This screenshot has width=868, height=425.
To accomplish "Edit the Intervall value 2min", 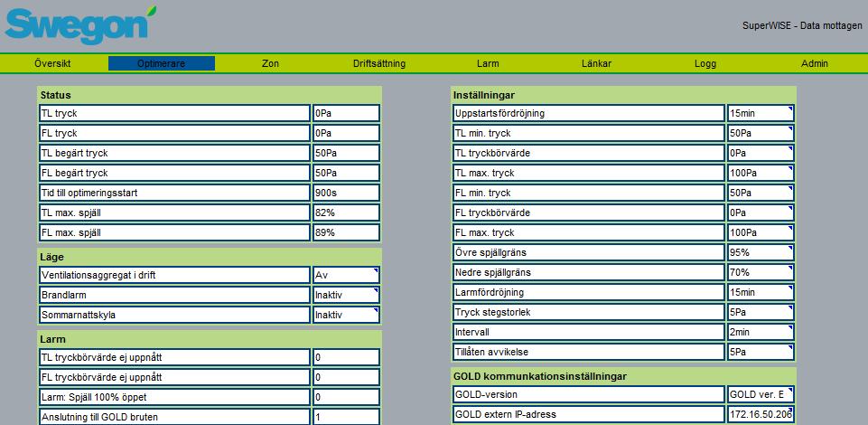I will (x=761, y=332).
